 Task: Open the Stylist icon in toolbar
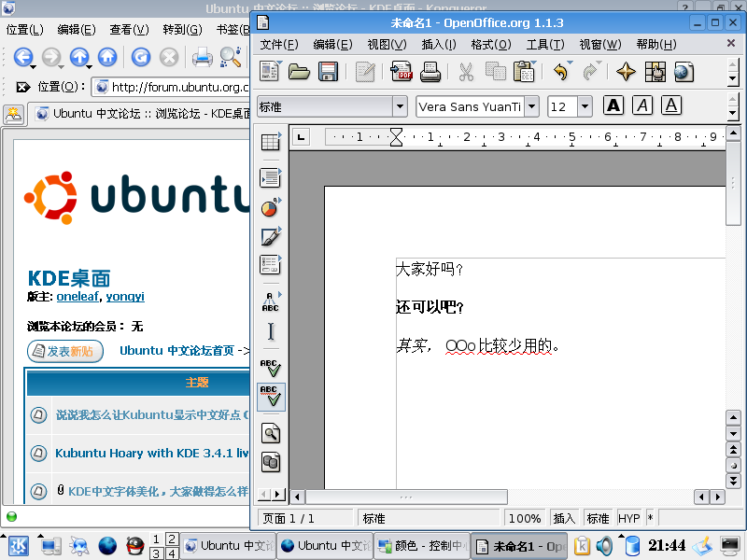(x=655, y=72)
